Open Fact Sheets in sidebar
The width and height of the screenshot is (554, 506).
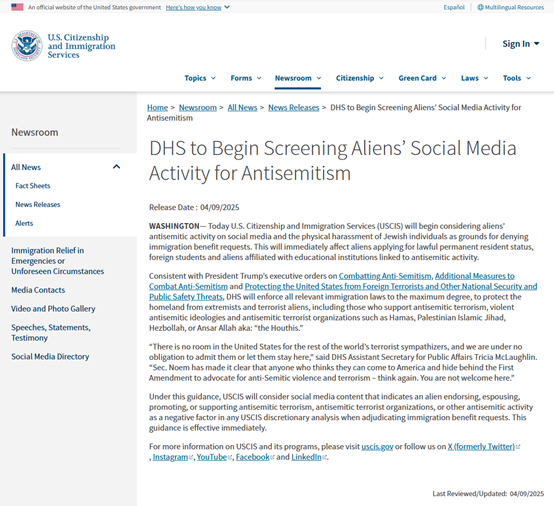coord(33,186)
